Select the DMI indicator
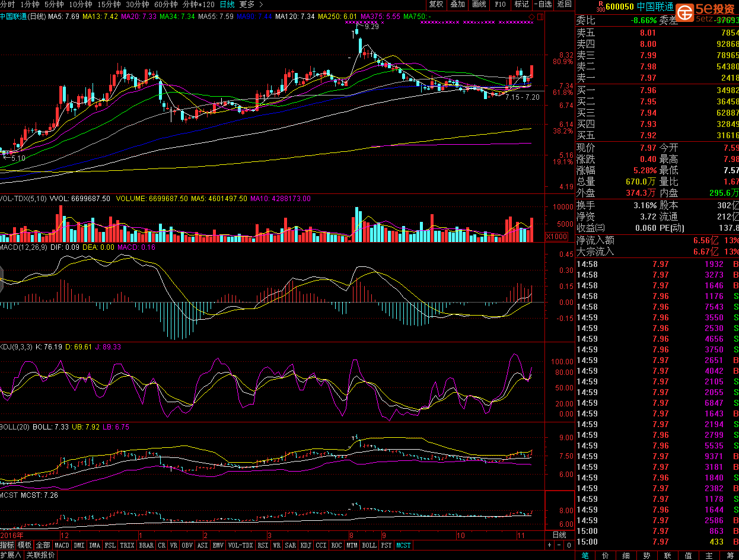Viewport: 739px width, 560px height. click(x=79, y=545)
